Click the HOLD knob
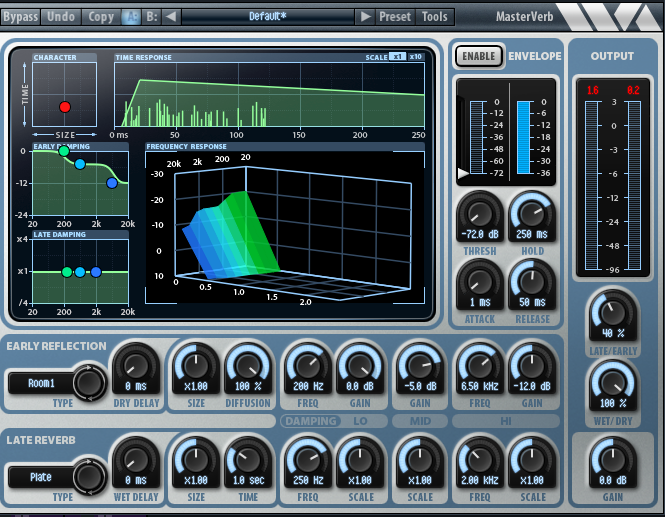 click(x=532, y=212)
